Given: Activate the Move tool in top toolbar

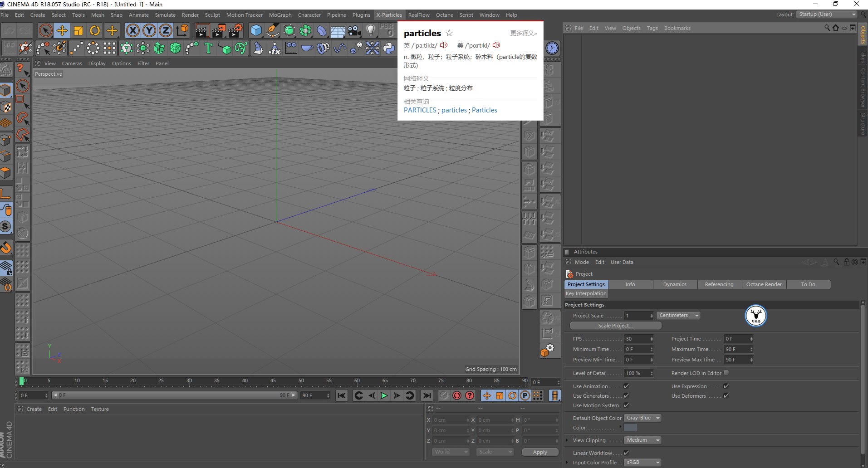Looking at the screenshot, I should (x=62, y=31).
